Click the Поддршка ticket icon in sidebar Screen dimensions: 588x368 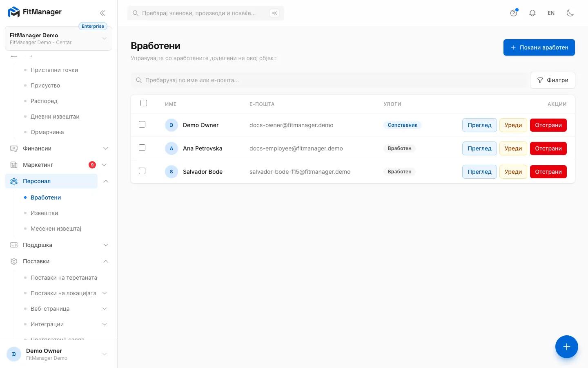14,245
